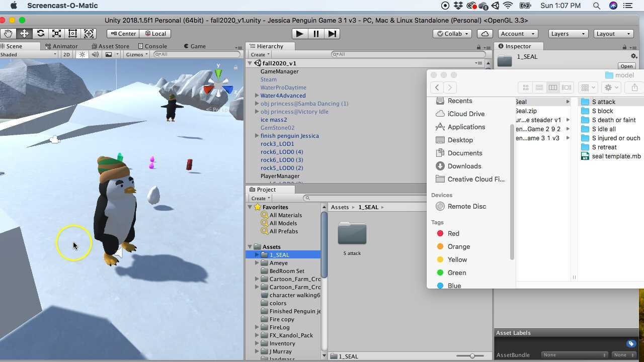
Task: Click the cloud services icon next to Collab
Action: [484, 33]
